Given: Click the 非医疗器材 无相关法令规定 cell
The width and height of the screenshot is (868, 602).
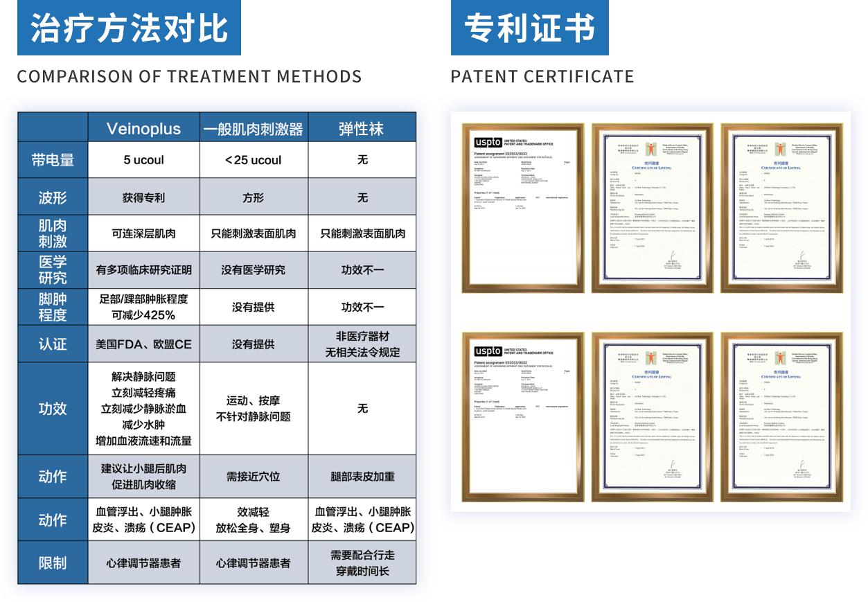Looking at the screenshot, I should pos(362,344).
